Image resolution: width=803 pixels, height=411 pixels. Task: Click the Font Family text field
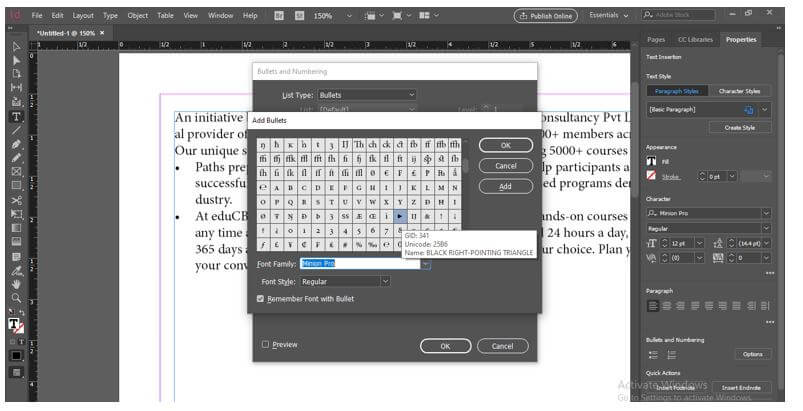pos(360,264)
